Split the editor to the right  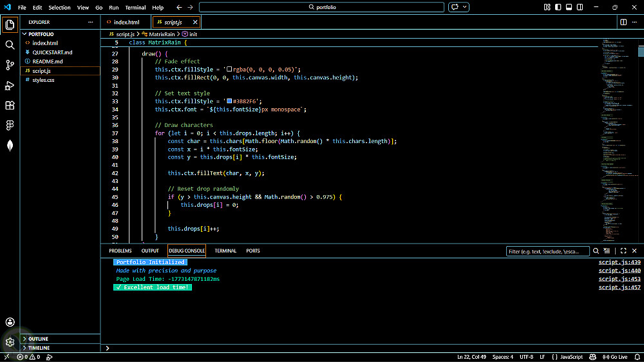[623, 22]
